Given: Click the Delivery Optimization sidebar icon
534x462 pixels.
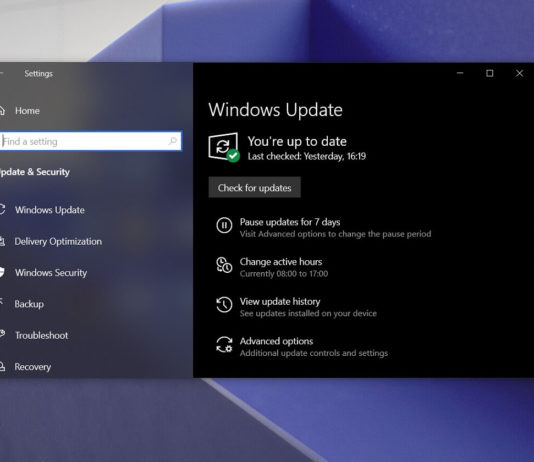Looking at the screenshot, I should pyautogui.click(x=2, y=241).
